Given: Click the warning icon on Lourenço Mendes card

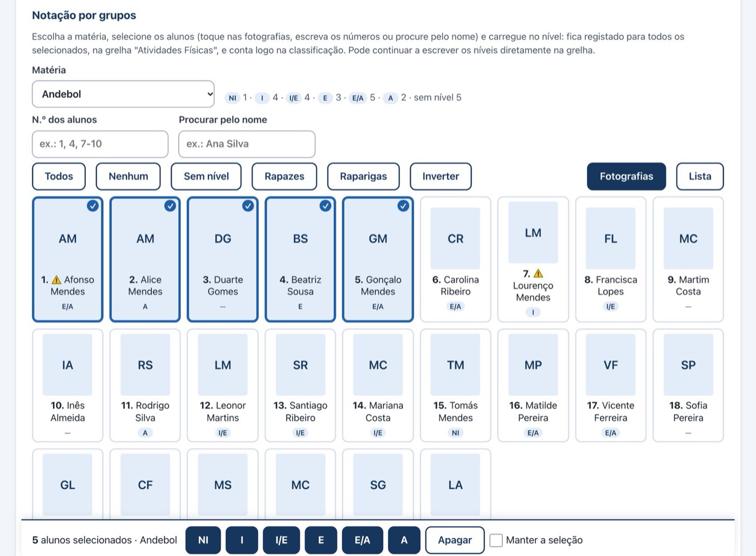Looking at the screenshot, I should 538,273.
